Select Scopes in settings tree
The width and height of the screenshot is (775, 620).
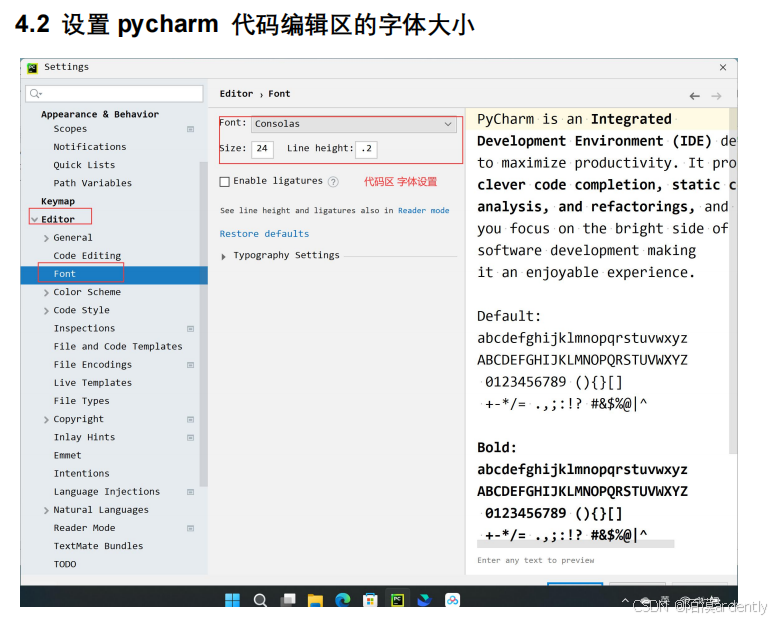pos(70,129)
